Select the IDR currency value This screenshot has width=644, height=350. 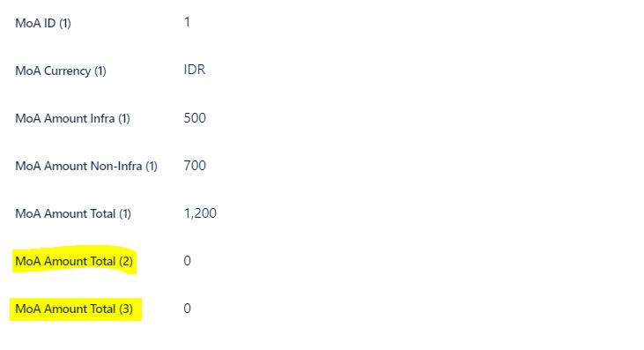195,70
